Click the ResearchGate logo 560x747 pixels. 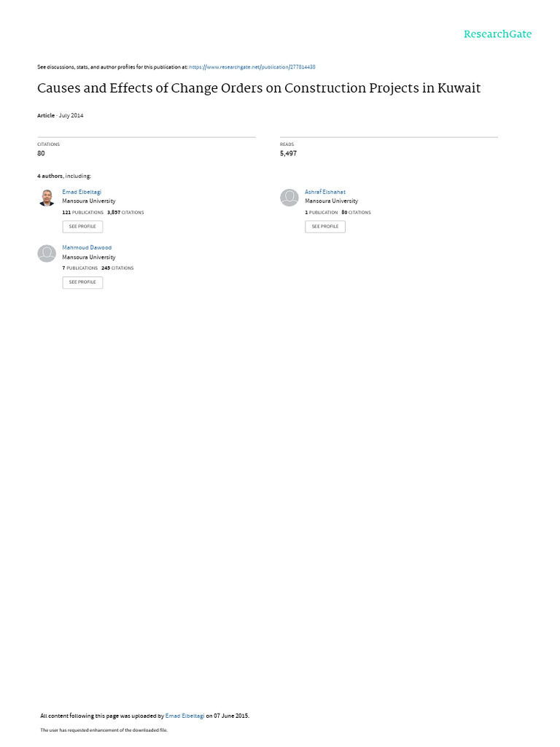coord(497,34)
